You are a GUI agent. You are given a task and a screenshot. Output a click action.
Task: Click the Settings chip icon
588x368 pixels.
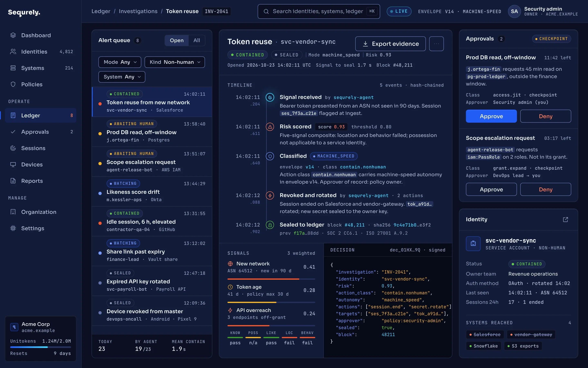[x=13, y=228]
